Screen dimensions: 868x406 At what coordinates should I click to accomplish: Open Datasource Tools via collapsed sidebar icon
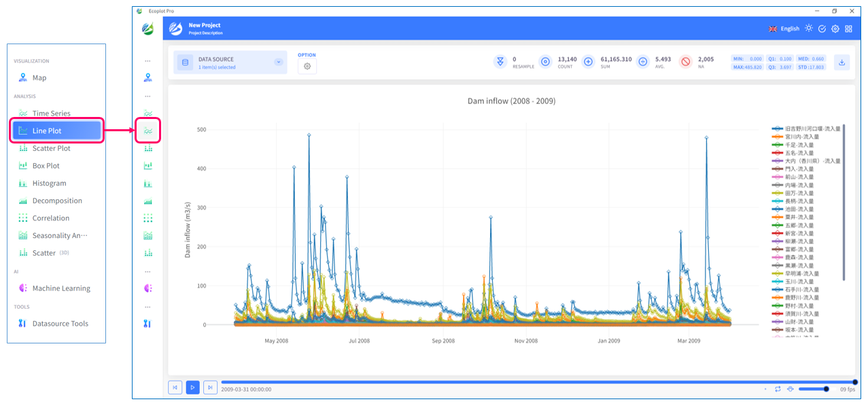(x=148, y=324)
